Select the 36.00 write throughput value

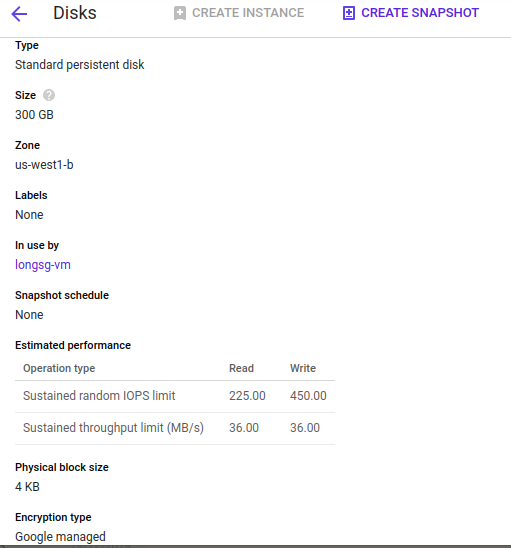(305, 428)
